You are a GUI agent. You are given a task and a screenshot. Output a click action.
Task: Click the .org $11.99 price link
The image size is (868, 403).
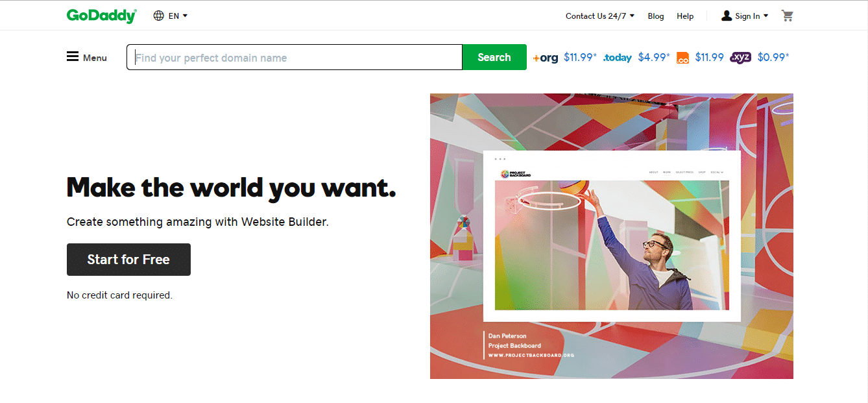579,57
